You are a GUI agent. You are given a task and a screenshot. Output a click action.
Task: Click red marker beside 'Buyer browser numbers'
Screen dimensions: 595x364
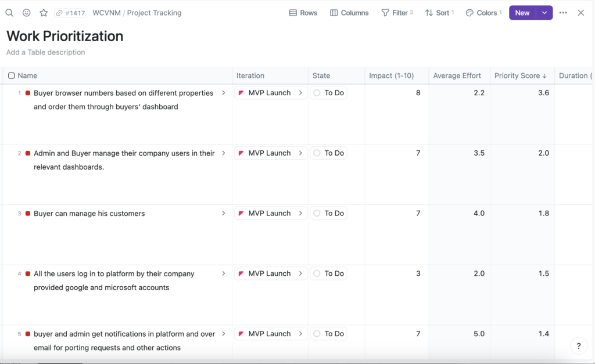pos(28,93)
